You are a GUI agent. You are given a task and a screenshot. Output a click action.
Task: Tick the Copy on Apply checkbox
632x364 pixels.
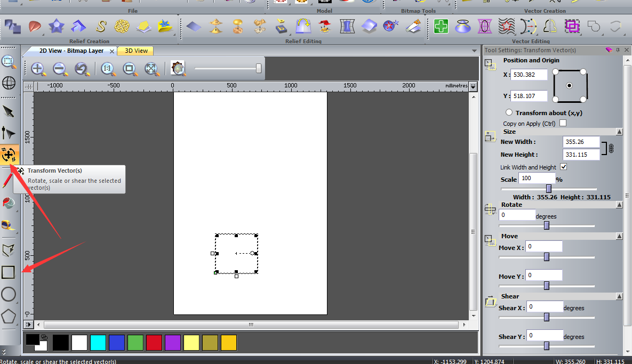click(563, 123)
